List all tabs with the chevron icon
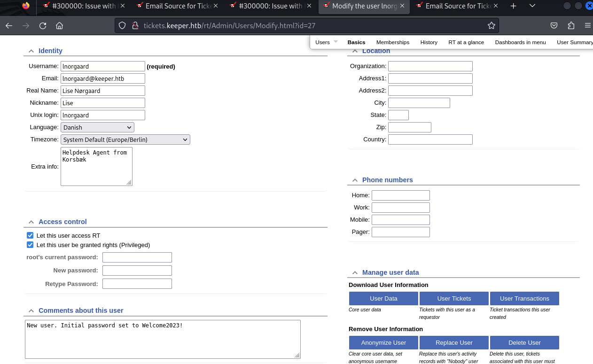The image size is (593, 364). 532,6
